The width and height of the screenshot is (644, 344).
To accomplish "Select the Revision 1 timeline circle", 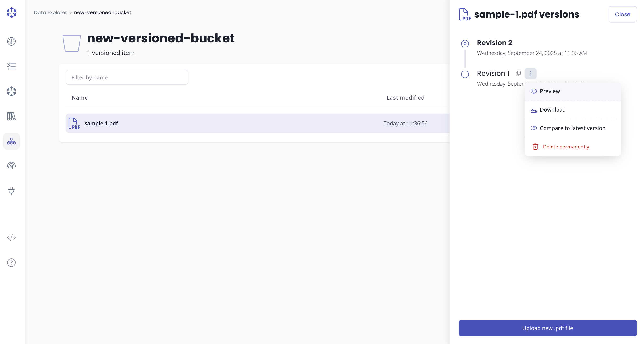I will point(465,74).
